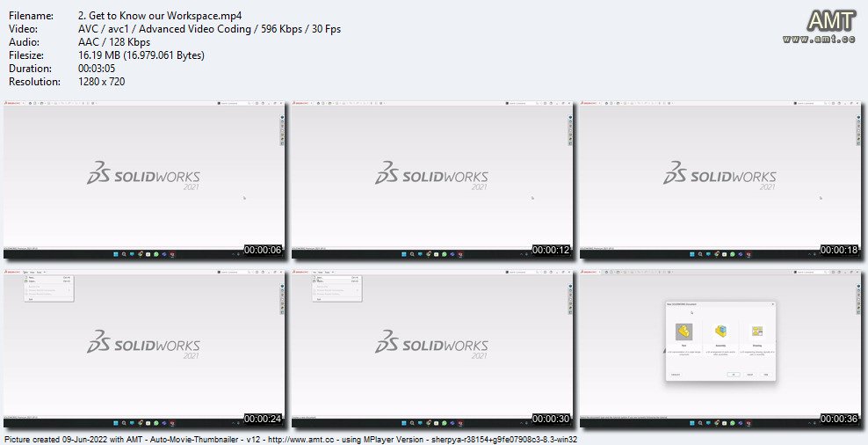
Task: Click filesize text '16.19 MB (16.979.061 Bytes)'
Action: pos(141,55)
